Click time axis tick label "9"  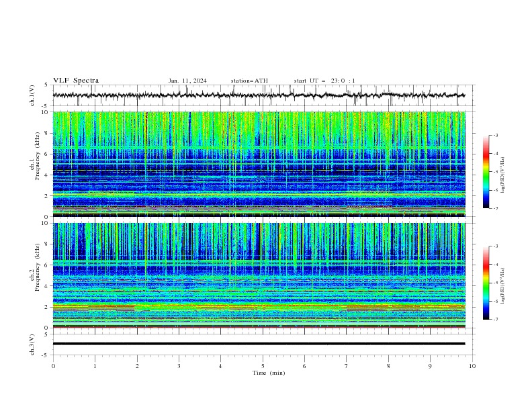430,366
